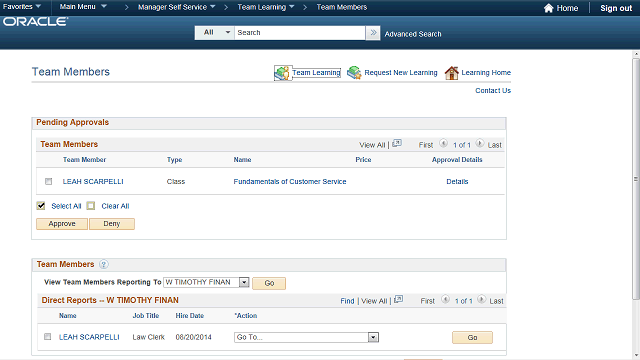Viewport: 640px width, 360px height.
Task: Click Team Members breadcrumb item
Action: pyautogui.click(x=342, y=7)
